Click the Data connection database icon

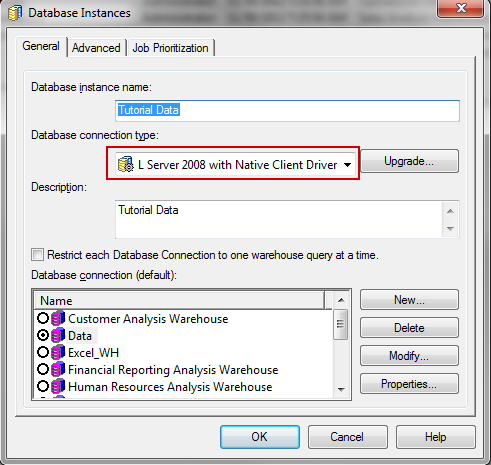tap(58, 335)
